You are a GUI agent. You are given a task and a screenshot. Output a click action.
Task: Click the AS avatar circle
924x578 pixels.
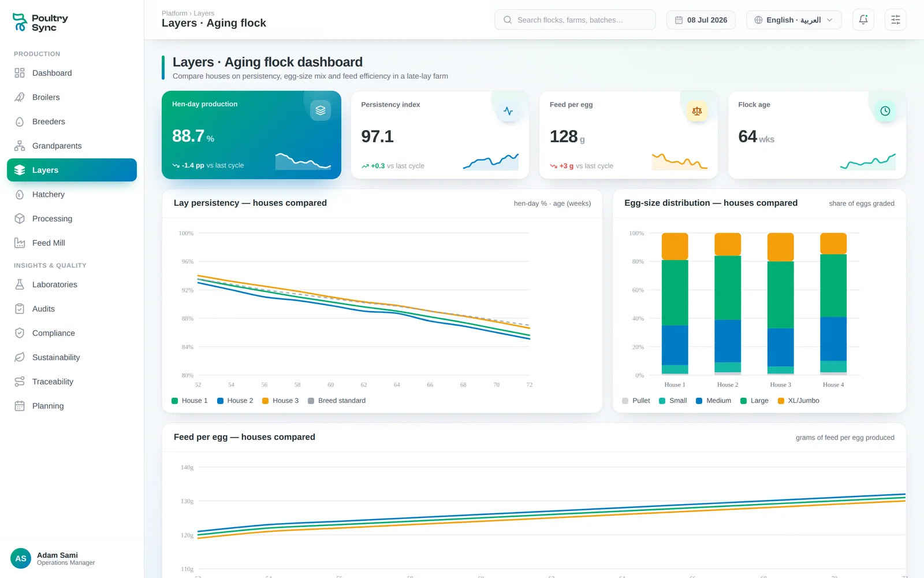21,558
